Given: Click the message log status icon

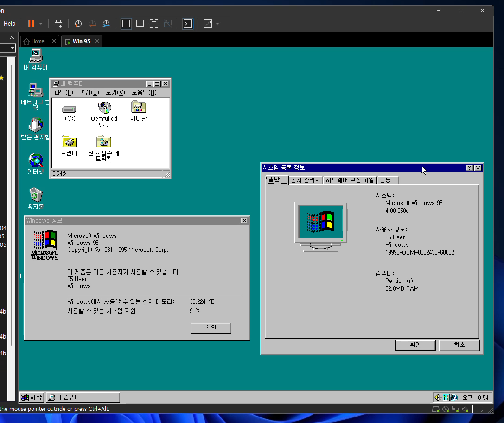Looking at the screenshot, I should click(480, 409).
